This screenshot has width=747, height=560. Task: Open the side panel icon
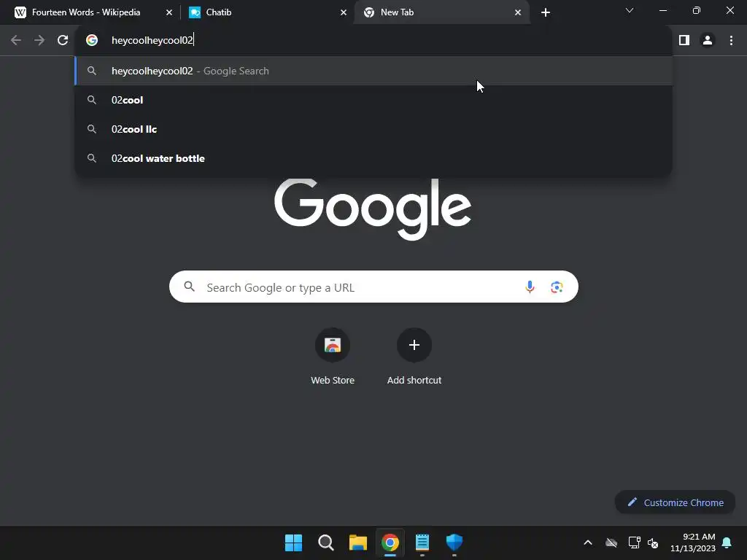pos(684,40)
